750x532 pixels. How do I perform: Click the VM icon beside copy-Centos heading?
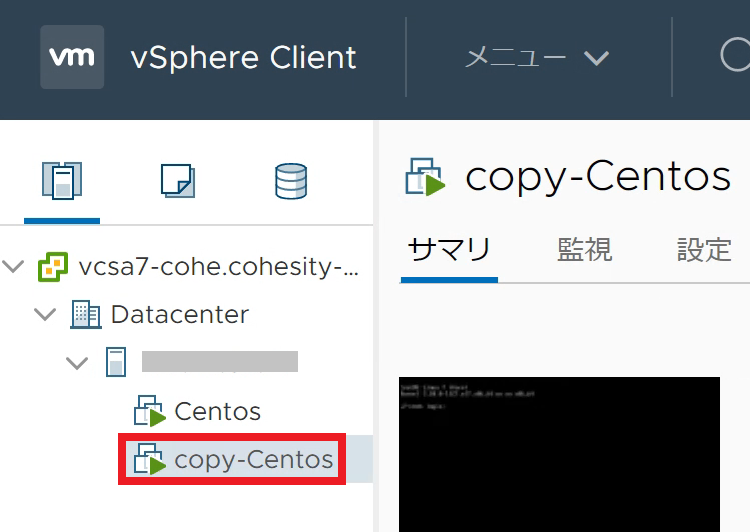[x=425, y=177]
